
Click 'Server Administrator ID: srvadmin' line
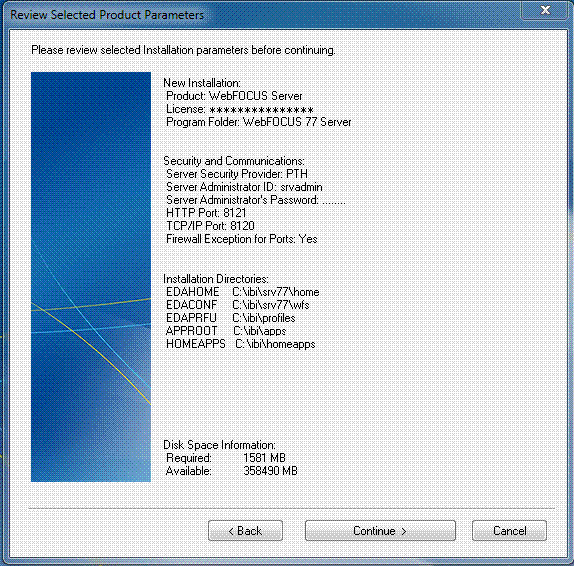pos(244,187)
